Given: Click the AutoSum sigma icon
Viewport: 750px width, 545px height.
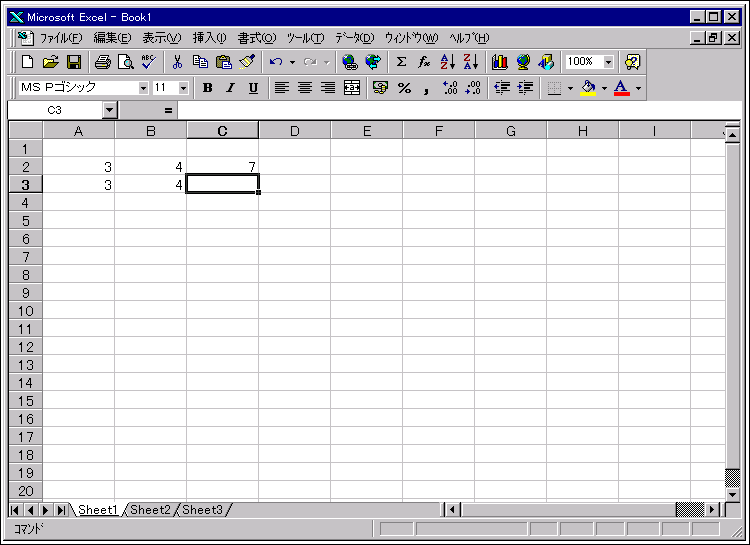Looking at the screenshot, I should [x=401, y=62].
